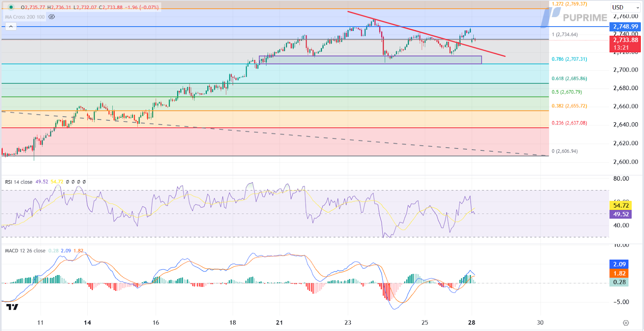Click the yellow 54.72 RSI axis label

pos(621,205)
